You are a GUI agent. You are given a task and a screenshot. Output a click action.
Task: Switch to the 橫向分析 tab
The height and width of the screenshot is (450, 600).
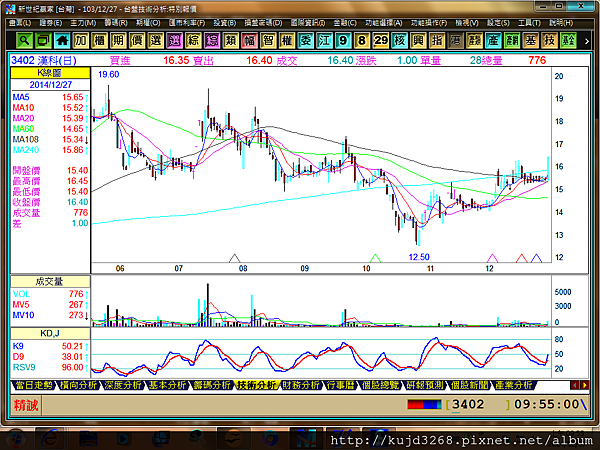(78, 385)
